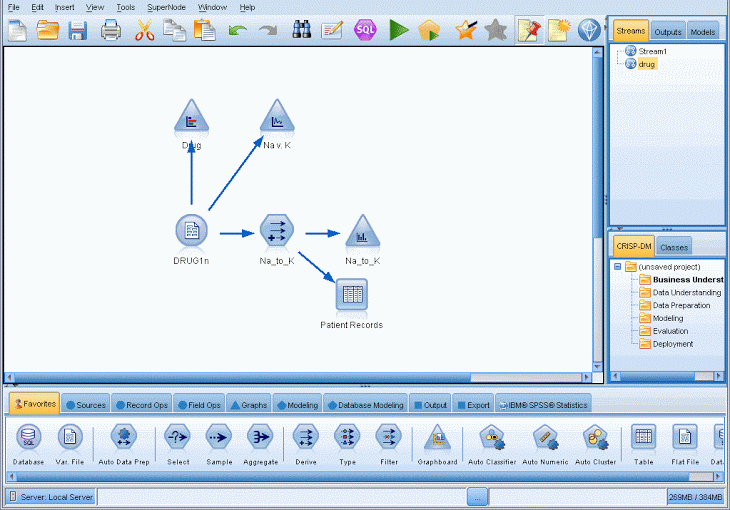Screen dimensions: 730x510
Task: Collapse the unsaved project tree
Action: tap(617, 267)
